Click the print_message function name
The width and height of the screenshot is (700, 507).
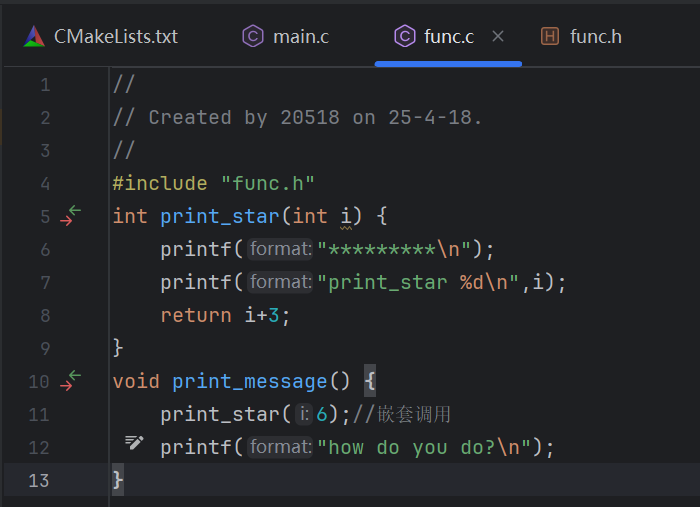250,382
